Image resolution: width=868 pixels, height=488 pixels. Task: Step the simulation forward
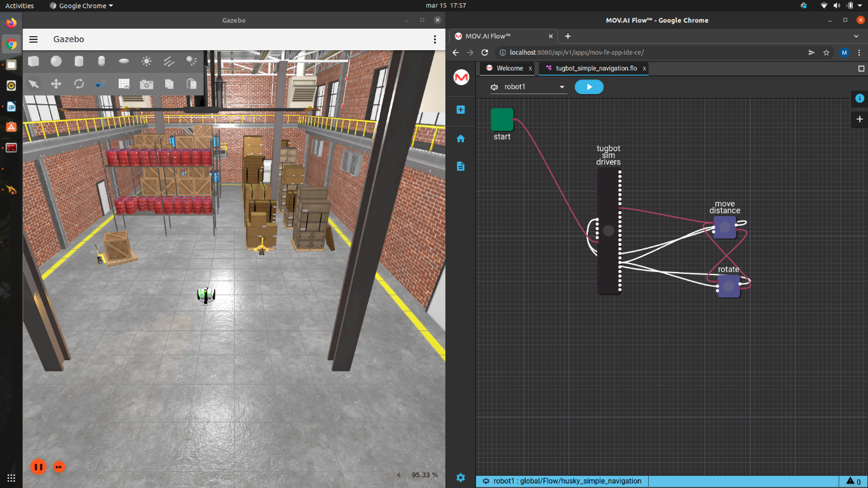(x=58, y=467)
